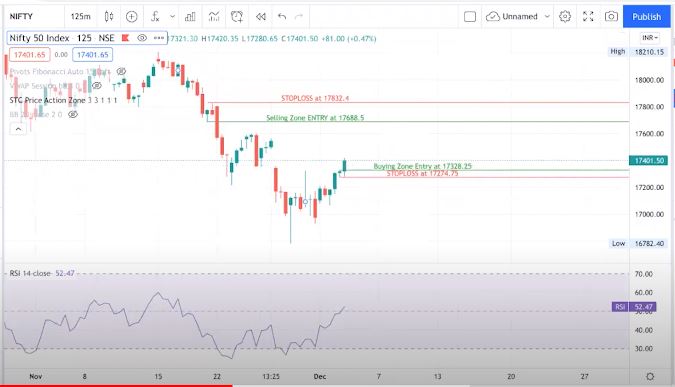This screenshot has width=675, height=387.
Task: Click the compare or add symbol plus icon
Action: click(x=131, y=17)
